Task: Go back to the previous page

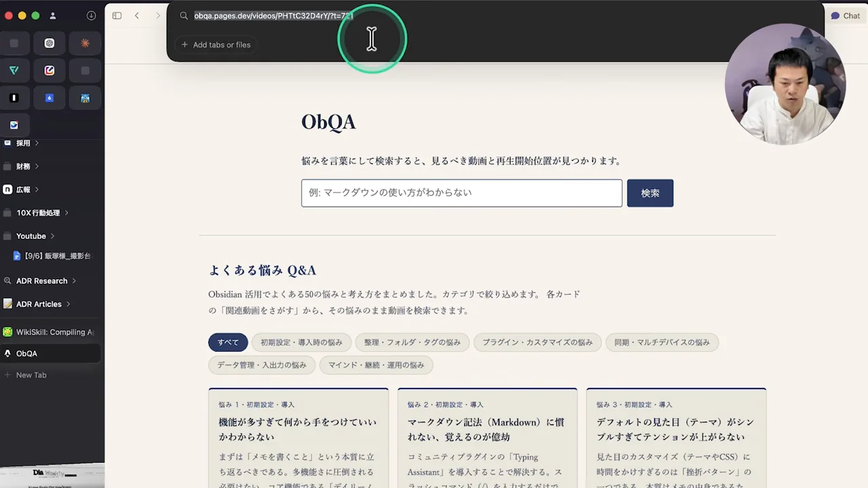Action: [137, 16]
